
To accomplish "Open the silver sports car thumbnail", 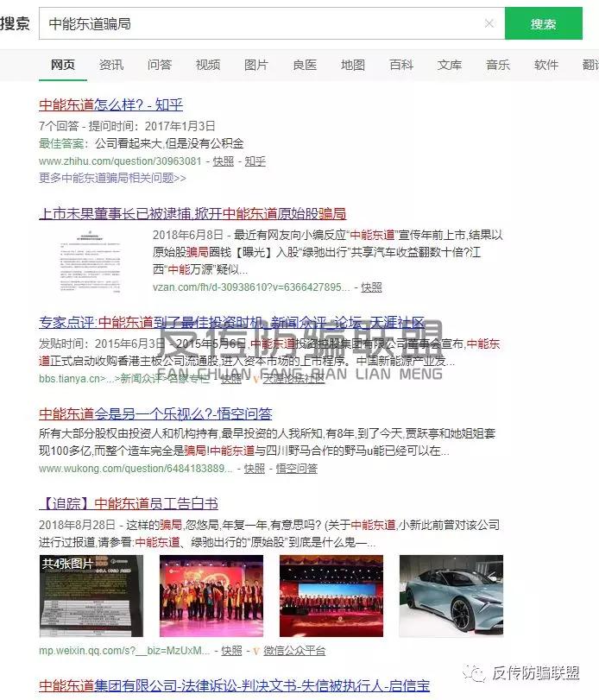I will (x=451, y=596).
